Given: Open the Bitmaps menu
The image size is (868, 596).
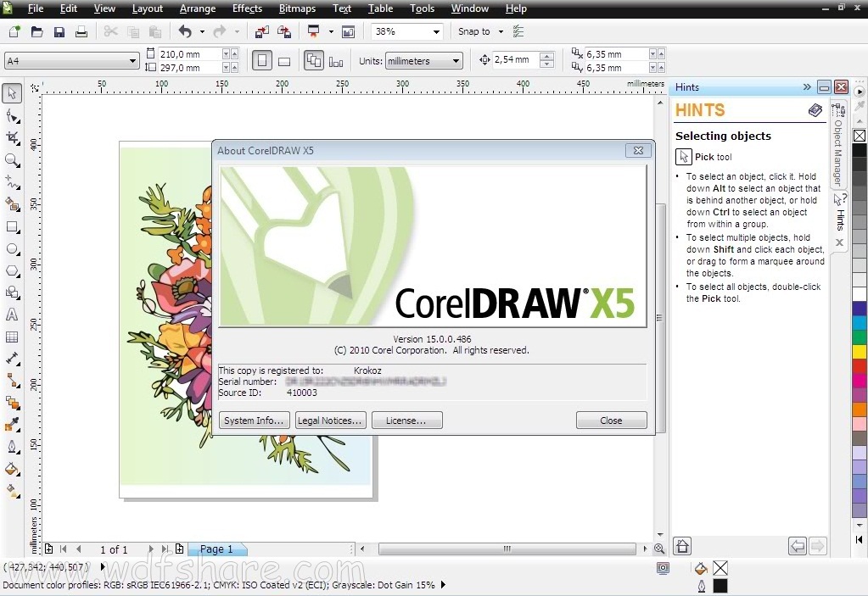Looking at the screenshot, I should coord(297,8).
